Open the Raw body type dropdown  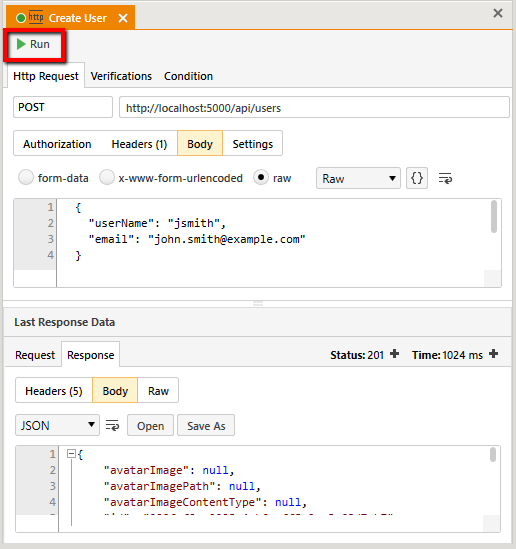[x=358, y=178]
